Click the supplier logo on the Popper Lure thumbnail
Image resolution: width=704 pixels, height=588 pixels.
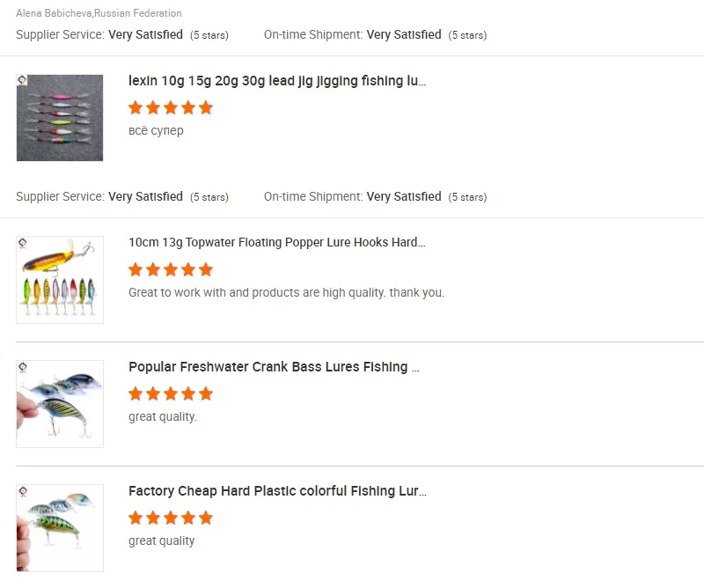tap(23, 243)
